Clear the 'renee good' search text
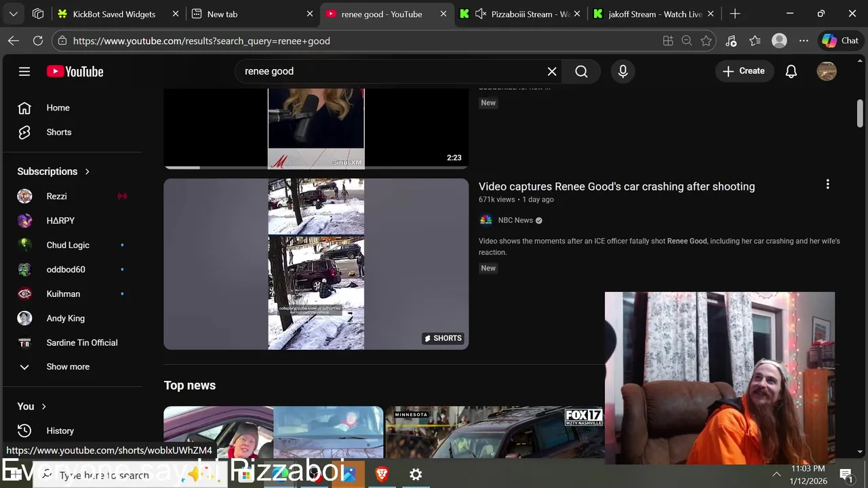 [x=552, y=71]
